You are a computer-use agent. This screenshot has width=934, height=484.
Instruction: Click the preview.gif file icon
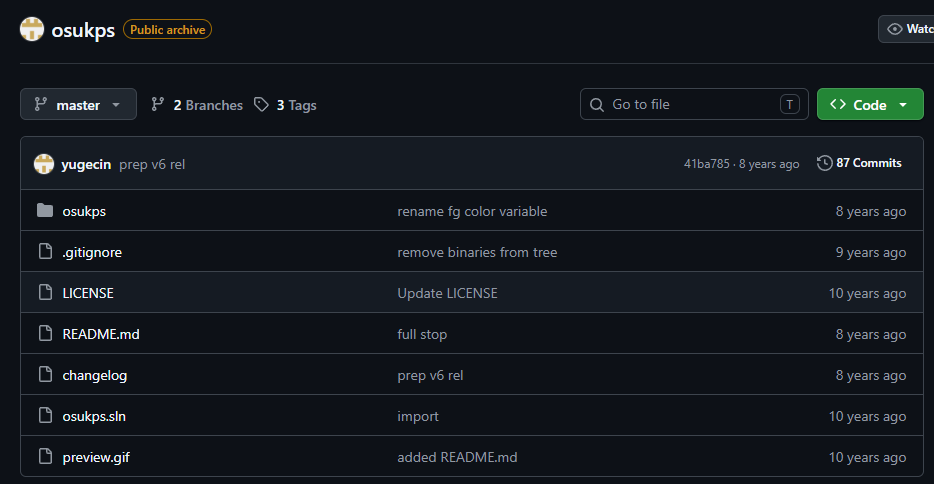pos(45,457)
